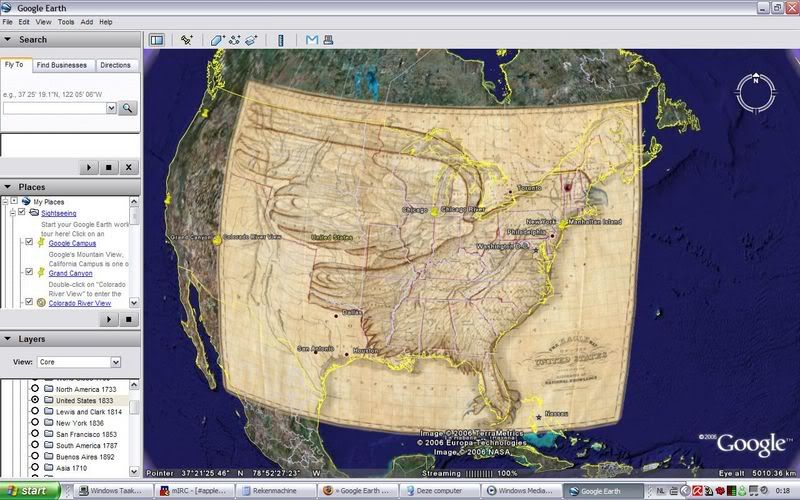Select the New York 1836 radio button
Viewport: 800px width, 500px height.
(35, 422)
